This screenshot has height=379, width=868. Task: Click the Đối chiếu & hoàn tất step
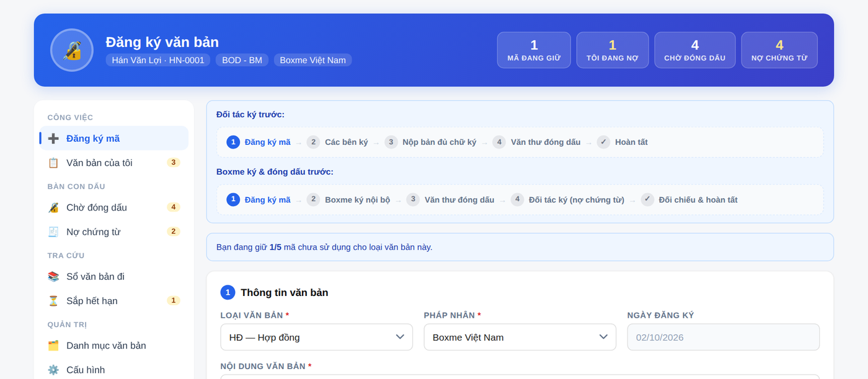(x=689, y=199)
